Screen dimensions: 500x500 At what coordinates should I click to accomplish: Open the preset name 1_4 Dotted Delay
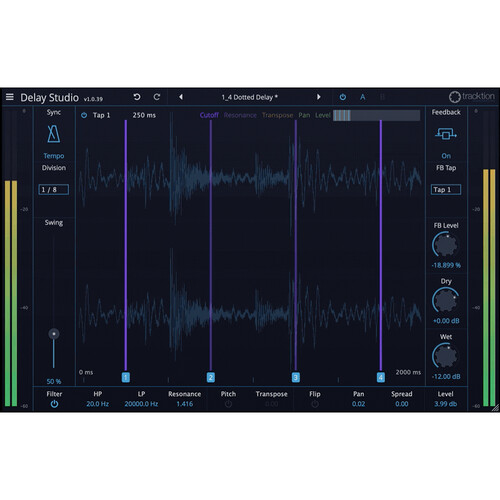point(250,97)
